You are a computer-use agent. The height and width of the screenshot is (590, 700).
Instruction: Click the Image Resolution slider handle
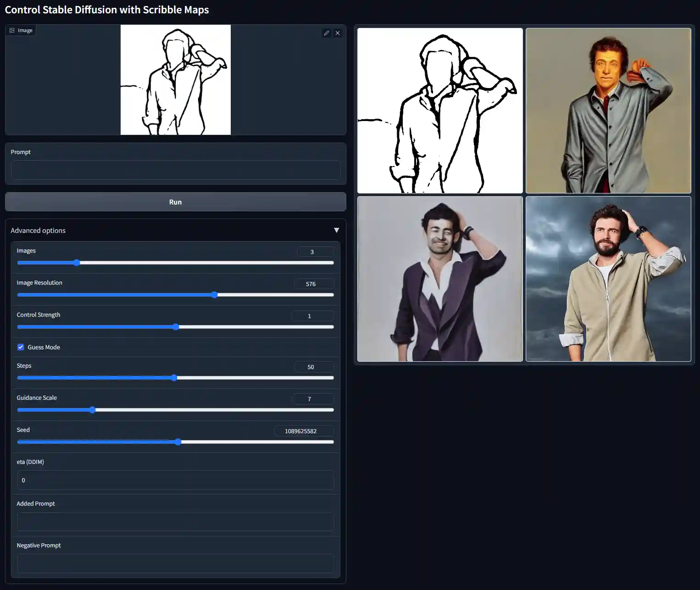pyautogui.click(x=214, y=295)
